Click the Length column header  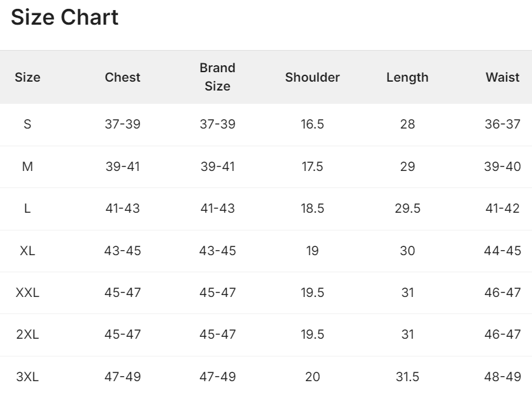[x=407, y=78]
